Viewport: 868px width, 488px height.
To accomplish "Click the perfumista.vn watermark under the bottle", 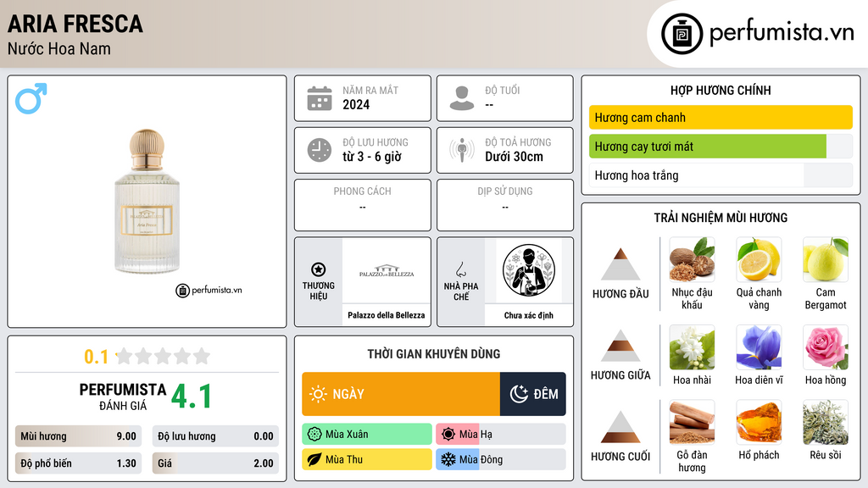I will click(x=209, y=290).
